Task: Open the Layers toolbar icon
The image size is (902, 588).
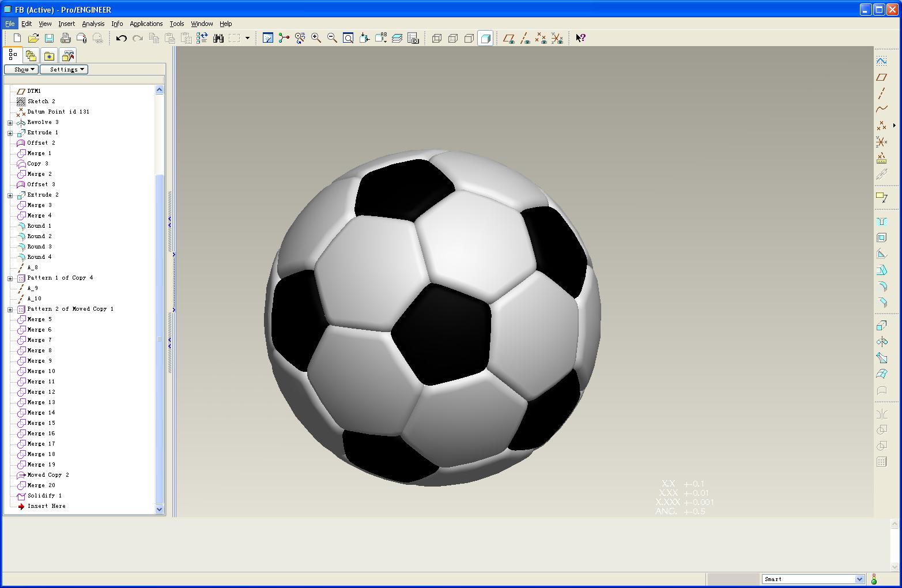Action: tap(397, 38)
